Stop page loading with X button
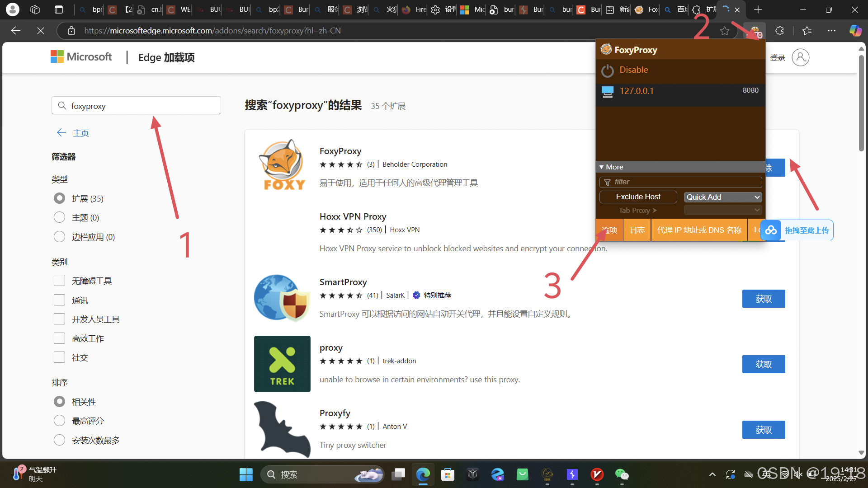868x488 pixels. click(41, 31)
